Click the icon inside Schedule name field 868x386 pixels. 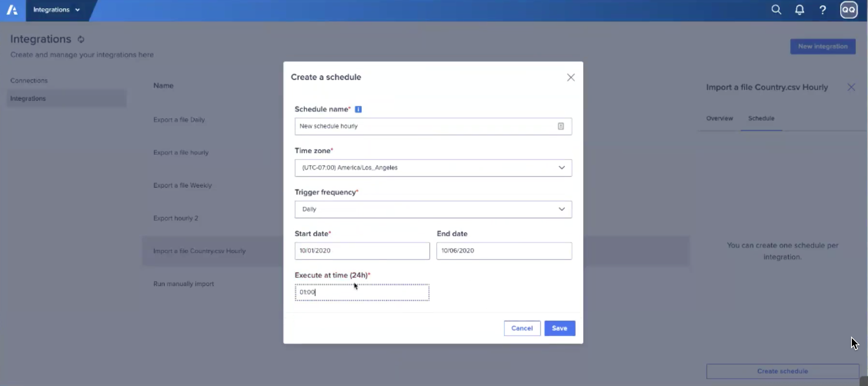coord(561,126)
